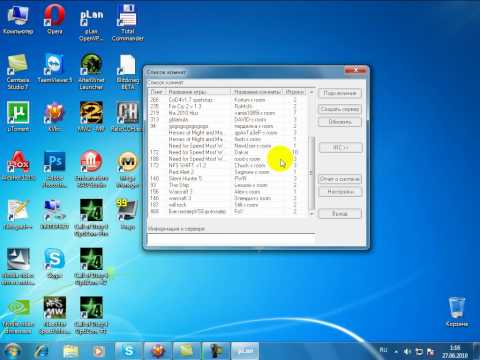The width and height of the screenshot is (480, 360).
Task: Select the wiil rock row
Action: (228, 205)
